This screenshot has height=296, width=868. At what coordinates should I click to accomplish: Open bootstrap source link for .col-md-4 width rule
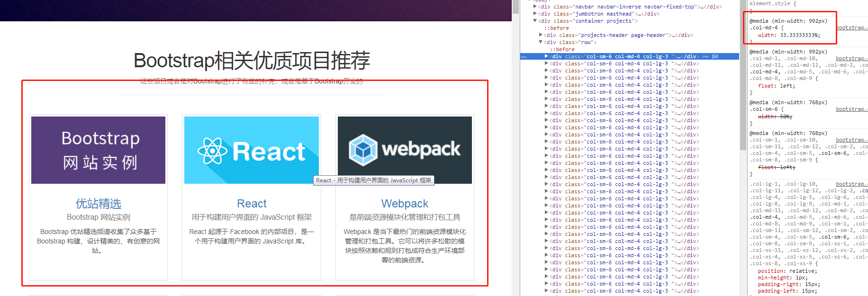point(851,27)
